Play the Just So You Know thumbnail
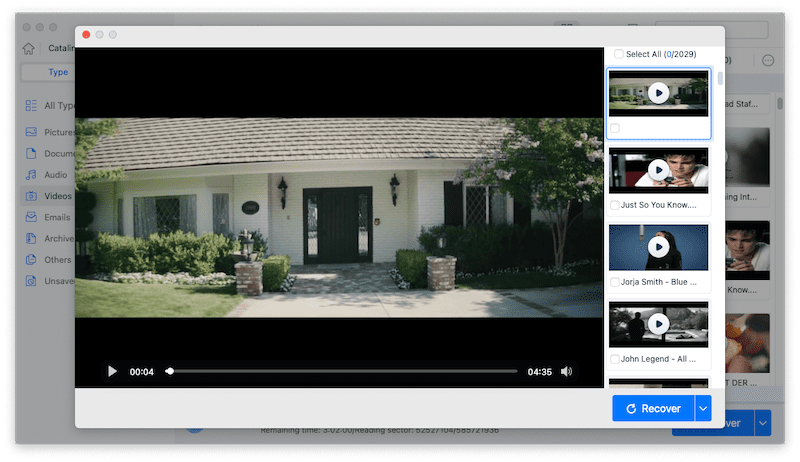Viewport: 800px width, 462px height. (x=659, y=170)
